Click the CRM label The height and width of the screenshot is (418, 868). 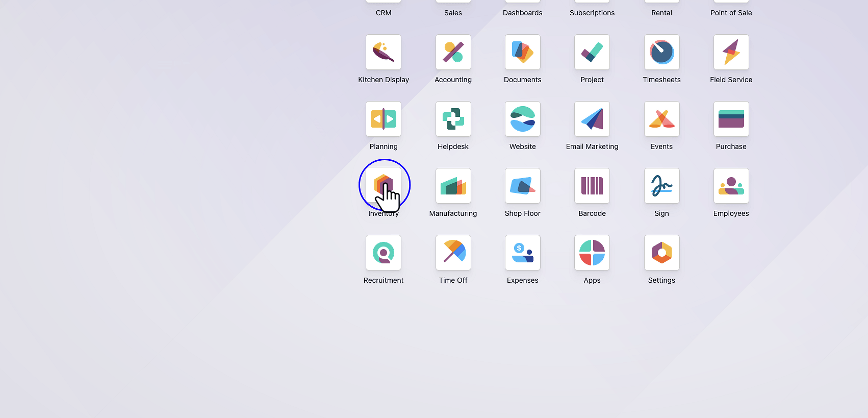click(384, 13)
